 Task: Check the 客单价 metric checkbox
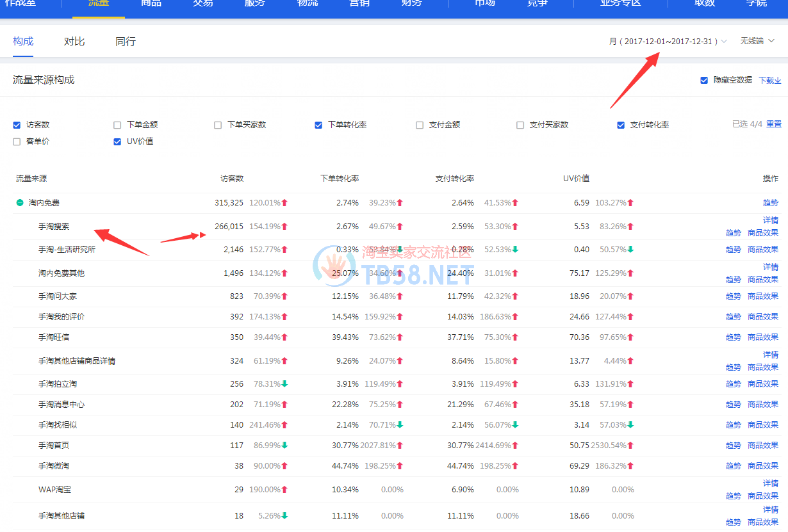17,141
